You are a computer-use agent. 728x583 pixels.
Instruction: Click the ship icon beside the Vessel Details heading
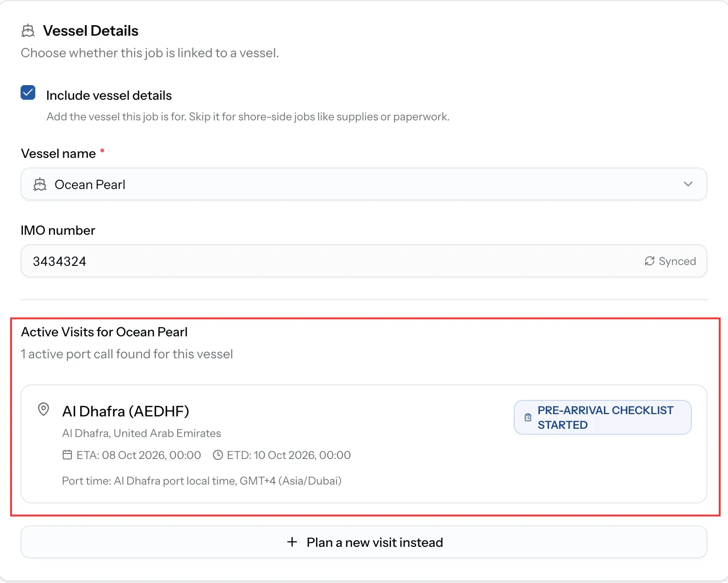[x=28, y=31]
